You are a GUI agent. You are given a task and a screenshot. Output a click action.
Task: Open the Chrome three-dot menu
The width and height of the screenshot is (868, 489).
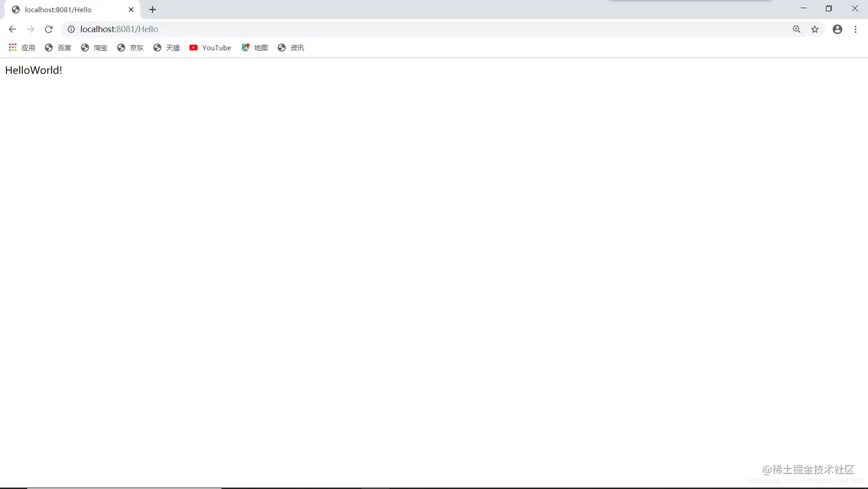[856, 29]
